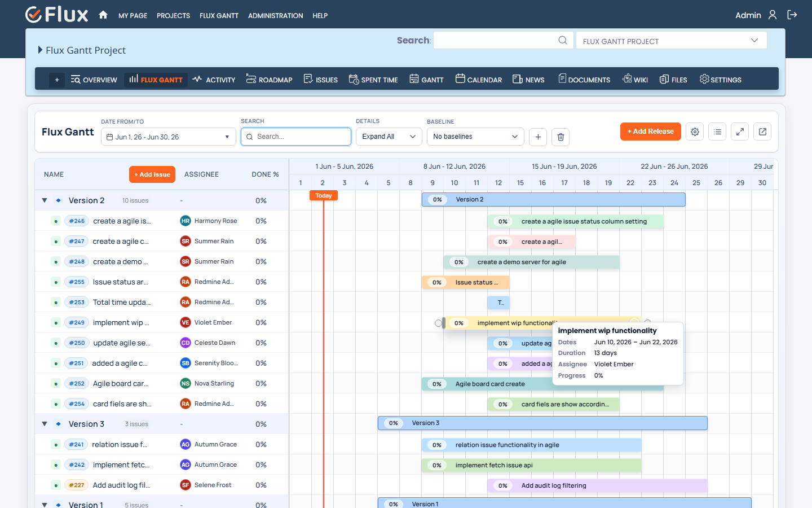This screenshot has height=508, width=812.
Task: Click the list view icon in Gantt toolbar
Action: point(717,132)
